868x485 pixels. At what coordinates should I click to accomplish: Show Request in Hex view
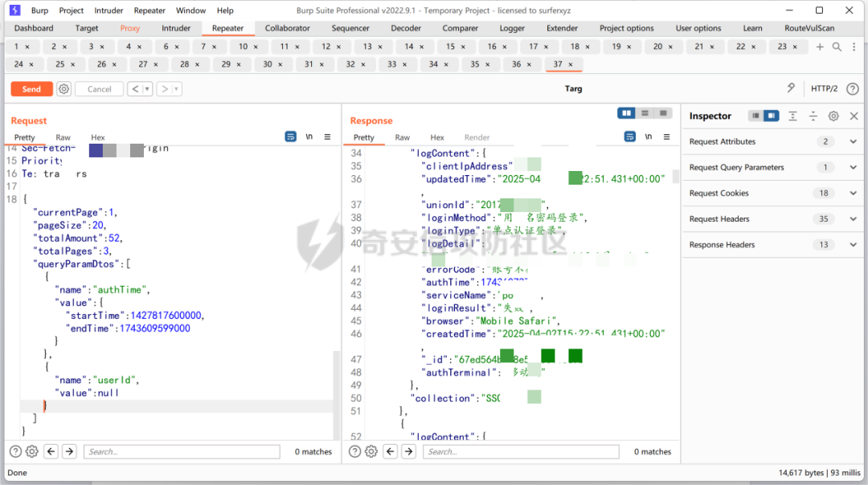pyautogui.click(x=98, y=137)
